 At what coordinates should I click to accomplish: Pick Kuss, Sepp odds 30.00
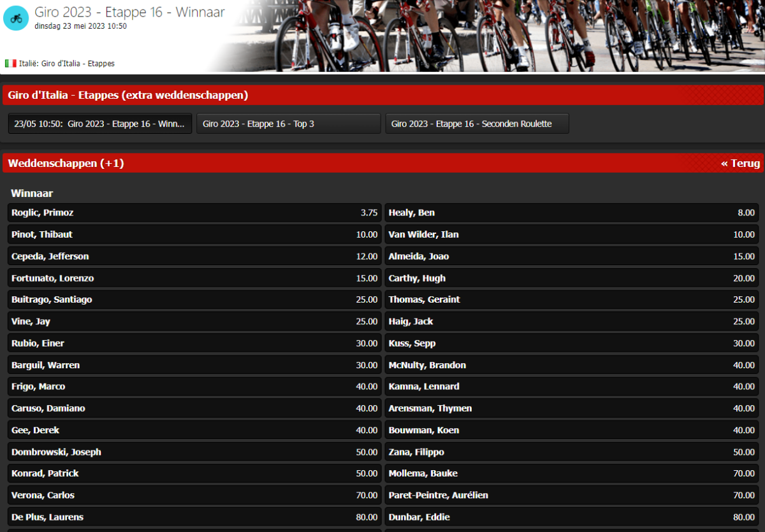coord(571,343)
